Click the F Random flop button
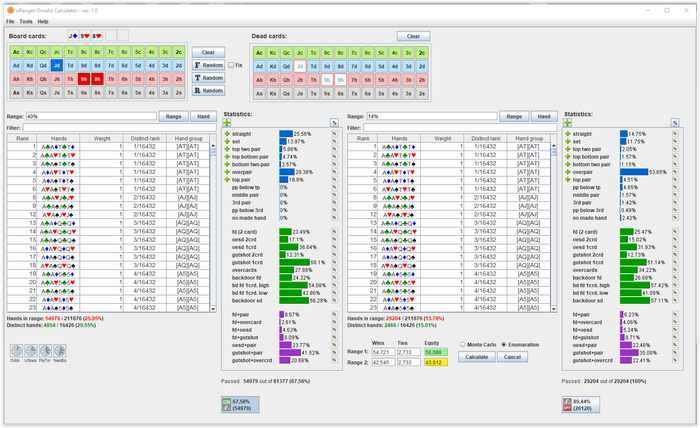The height and width of the screenshot is (428, 700). click(x=208, y=65)
